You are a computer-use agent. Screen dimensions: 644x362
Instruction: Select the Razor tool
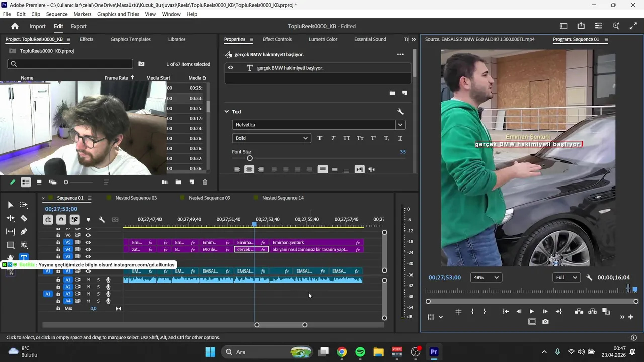tap(24, 218)
